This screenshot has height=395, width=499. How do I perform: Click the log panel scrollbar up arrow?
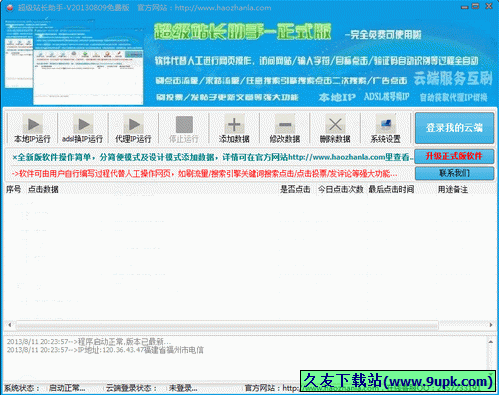coord(491,342)
